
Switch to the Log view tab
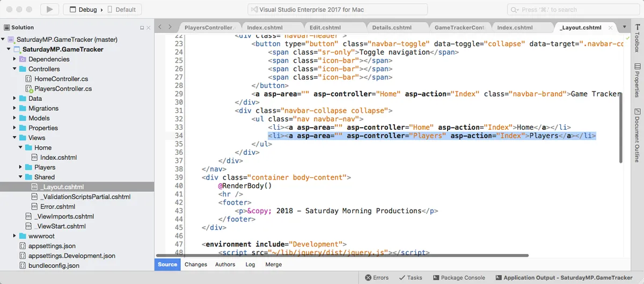point(250,264)
